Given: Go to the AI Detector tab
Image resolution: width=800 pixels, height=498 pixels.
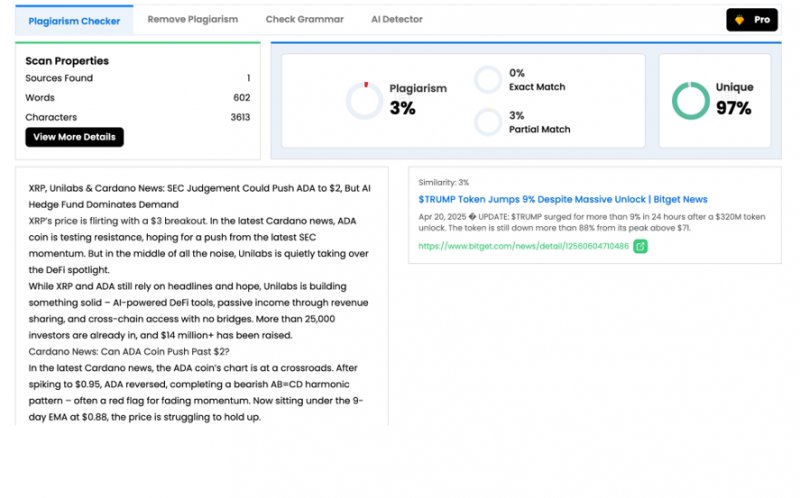Looking at the screenshot, I should [396, 19].
